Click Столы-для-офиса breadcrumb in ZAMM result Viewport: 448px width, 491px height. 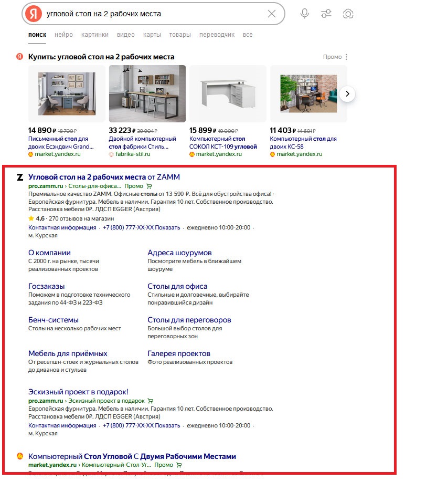click(95, 186)
